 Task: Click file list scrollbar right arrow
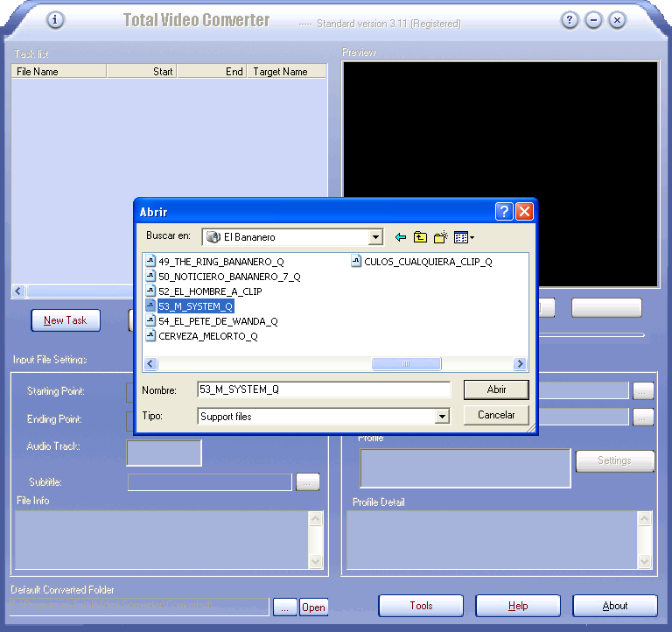click(x=521, y=363)
